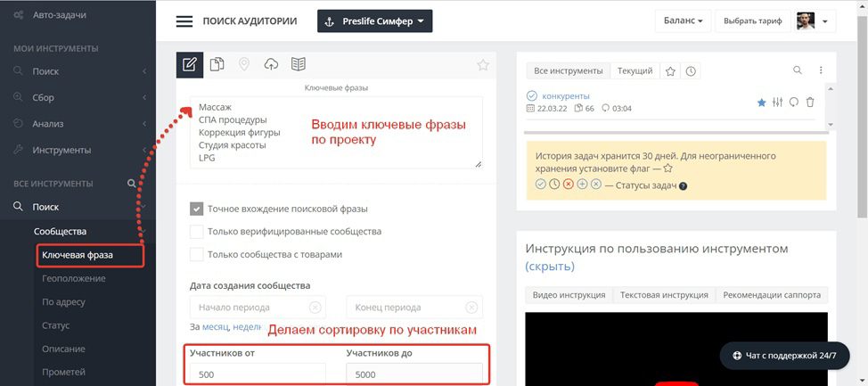
Task: Select Геоположение in sidebar
Action: 74,278
